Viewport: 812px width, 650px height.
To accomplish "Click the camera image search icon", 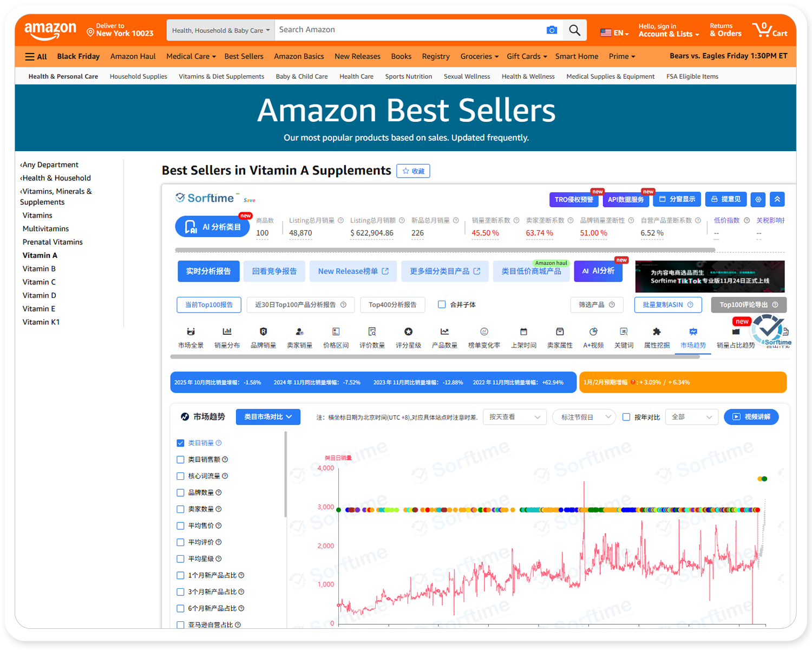I will (x=552, y=30).
